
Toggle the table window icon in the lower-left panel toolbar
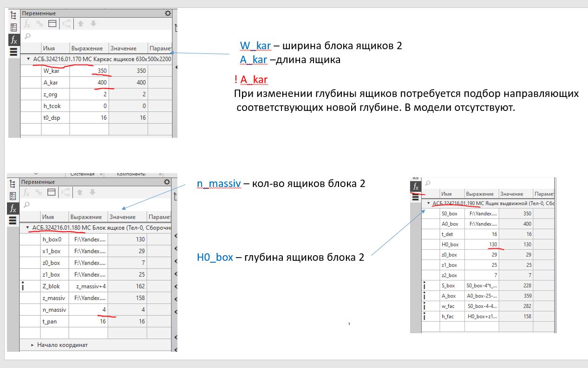51,192
